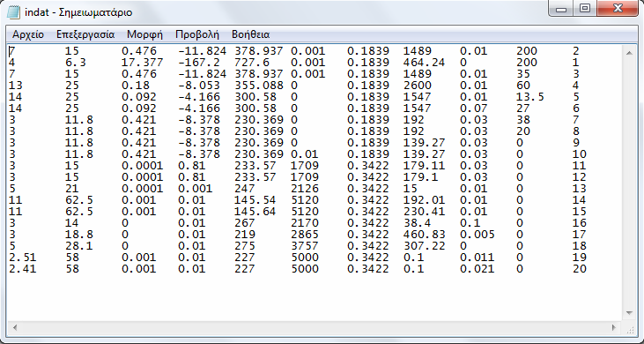Click the value 38.4
Screen dimensions: 644x344
tap(418, 223)
